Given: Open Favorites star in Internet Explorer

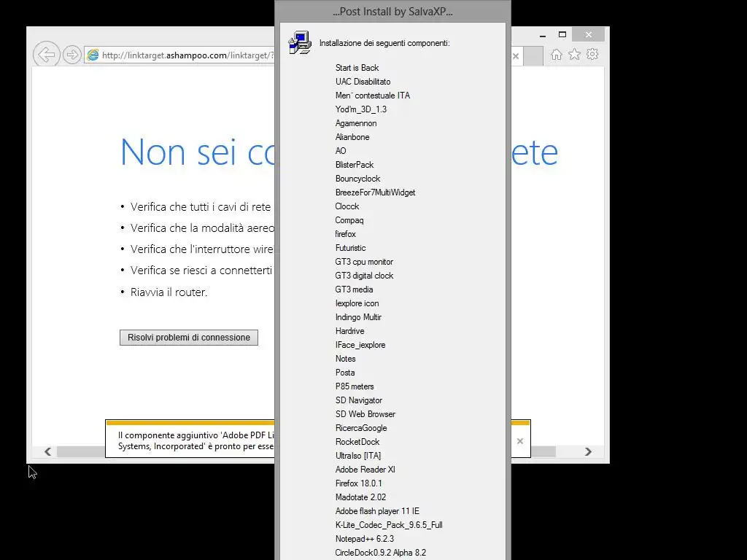Looking at the screenshot, I should click(x=575, y=54).
